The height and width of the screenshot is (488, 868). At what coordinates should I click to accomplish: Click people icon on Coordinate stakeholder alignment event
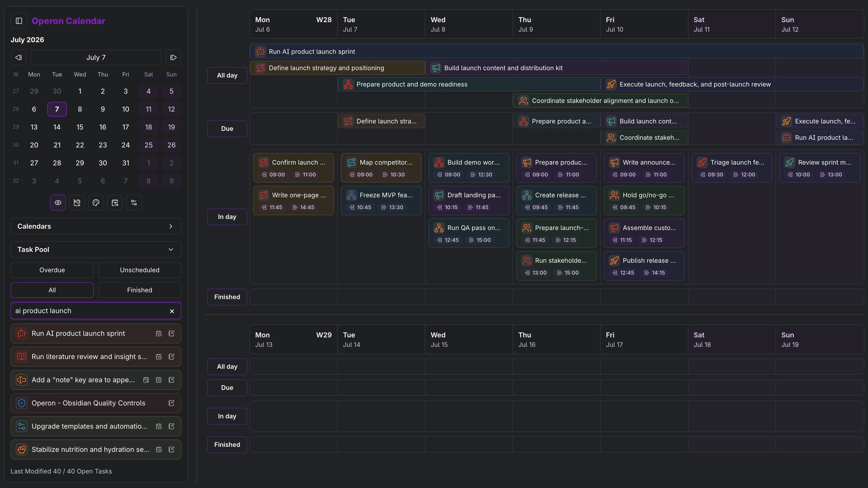[523, 101]
